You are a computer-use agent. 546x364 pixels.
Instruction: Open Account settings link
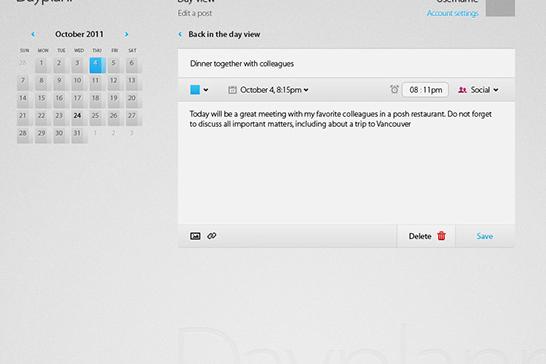452,13
